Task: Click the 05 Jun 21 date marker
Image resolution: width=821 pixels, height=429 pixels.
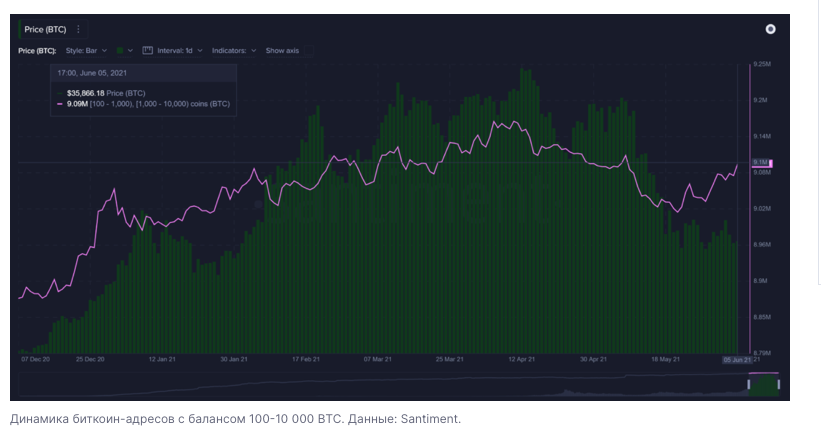Action: (x=737, y=359)
